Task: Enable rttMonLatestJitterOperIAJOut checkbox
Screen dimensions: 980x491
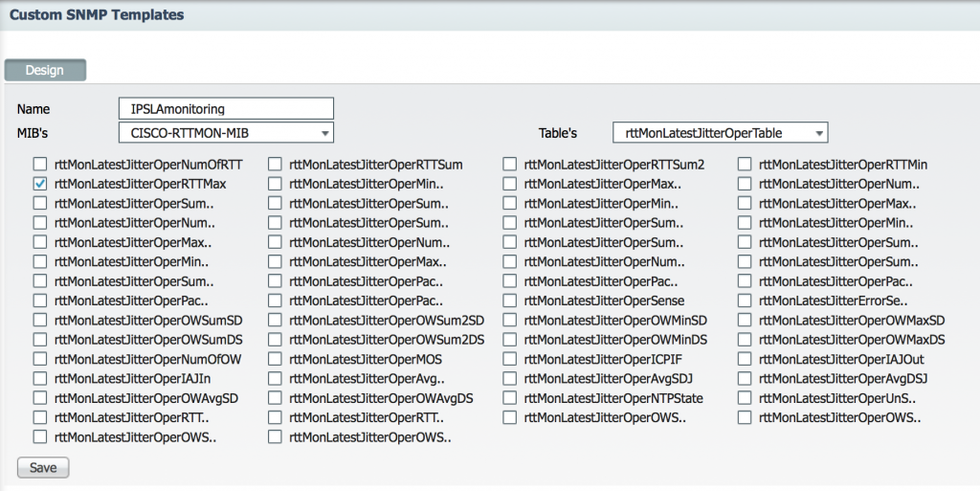Action: point(745,359)
